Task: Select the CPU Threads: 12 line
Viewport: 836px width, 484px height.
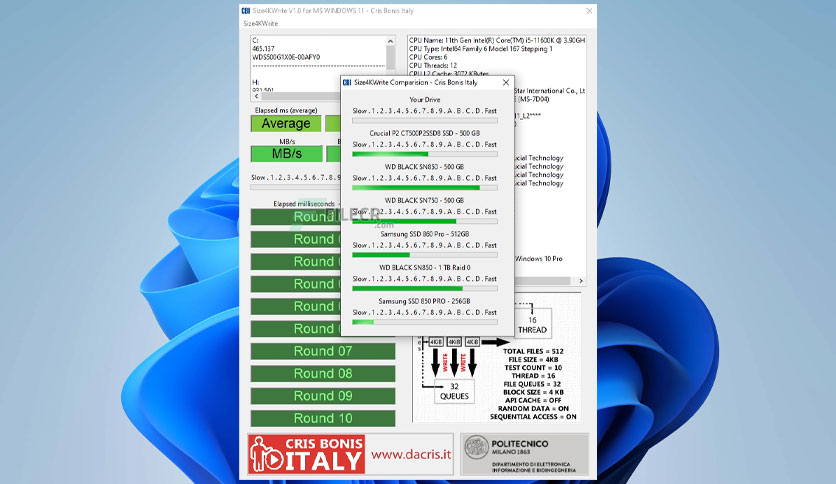Action: click(x=433, y=66)
